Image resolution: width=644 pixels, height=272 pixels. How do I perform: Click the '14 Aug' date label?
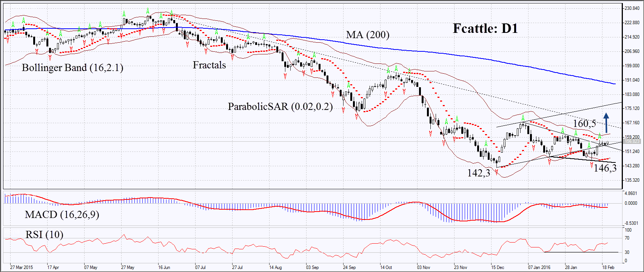point(276,267)
